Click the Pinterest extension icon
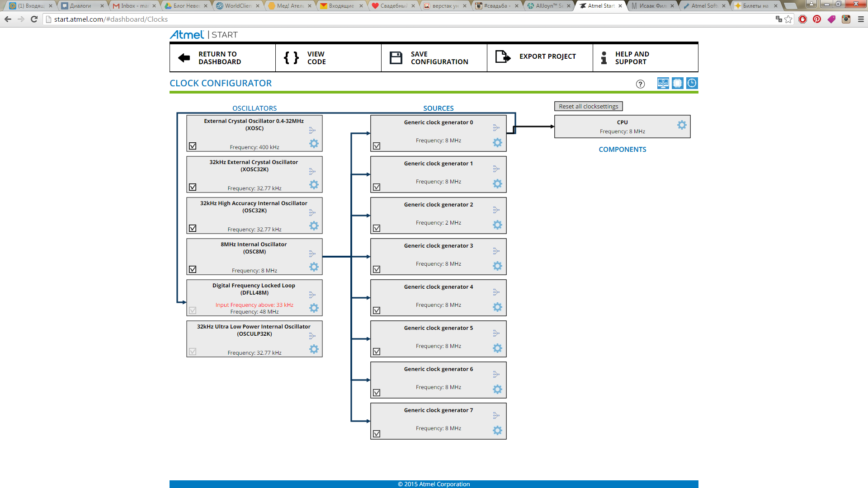The width and height of the screenshot is (868, 488). [x=817, y=19]
